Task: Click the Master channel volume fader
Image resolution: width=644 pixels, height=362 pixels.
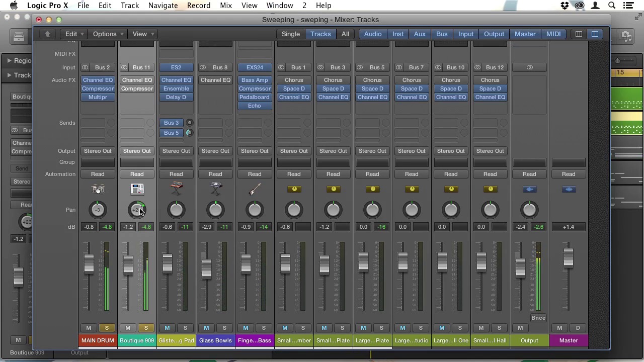Action: pos(569,258)
